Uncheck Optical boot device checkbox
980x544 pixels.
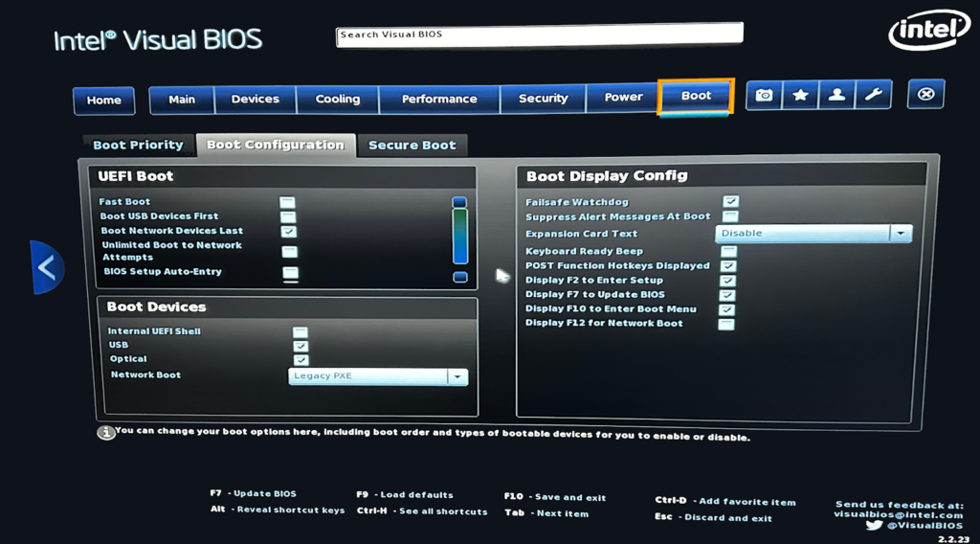coord(301,360)
